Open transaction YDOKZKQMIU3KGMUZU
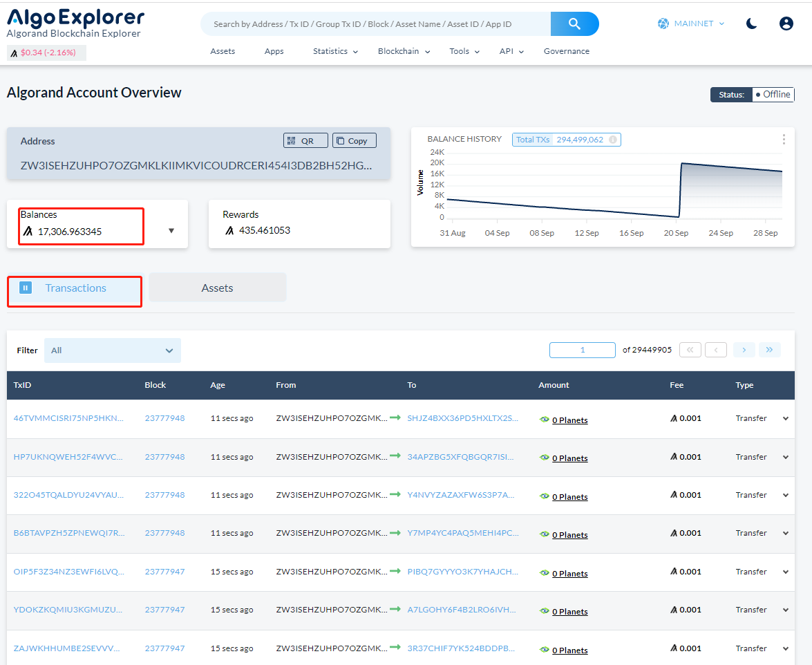This screenshot has height=665, width=812. [x=68, y=610]
